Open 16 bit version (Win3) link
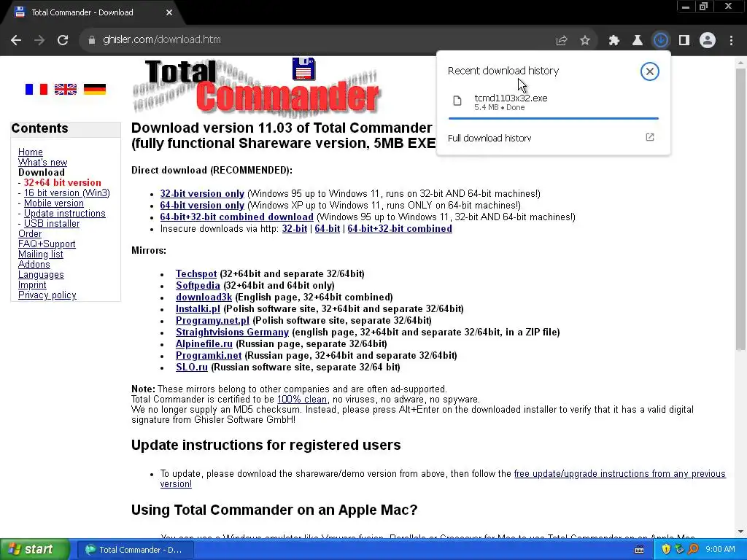This screenshot has height=560, width=747. (66, 192)
